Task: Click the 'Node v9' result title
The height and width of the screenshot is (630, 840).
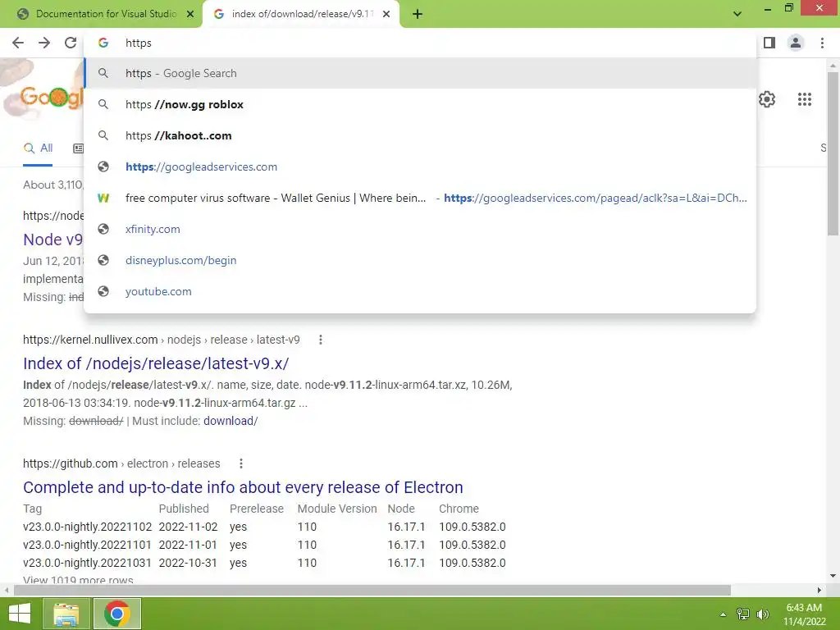Action: click(x=53, y=240)
